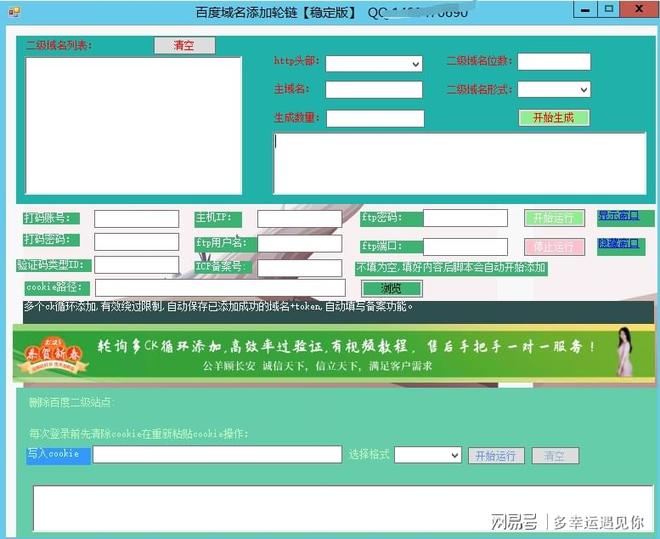Click the cookie路径 input field
Screen dimensions: 660x539
220,288
